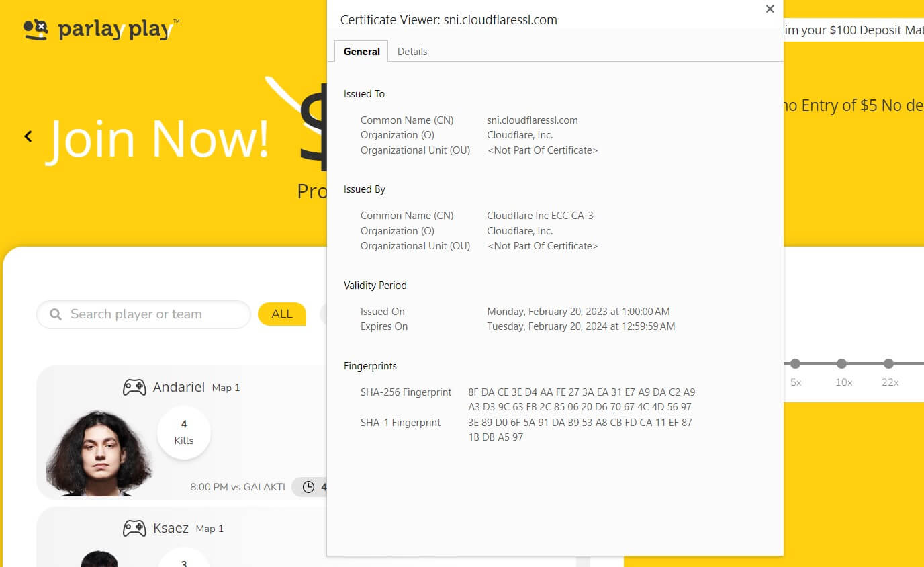Click the Common Name value sni.cloudflaressl.com

[533, 120]
